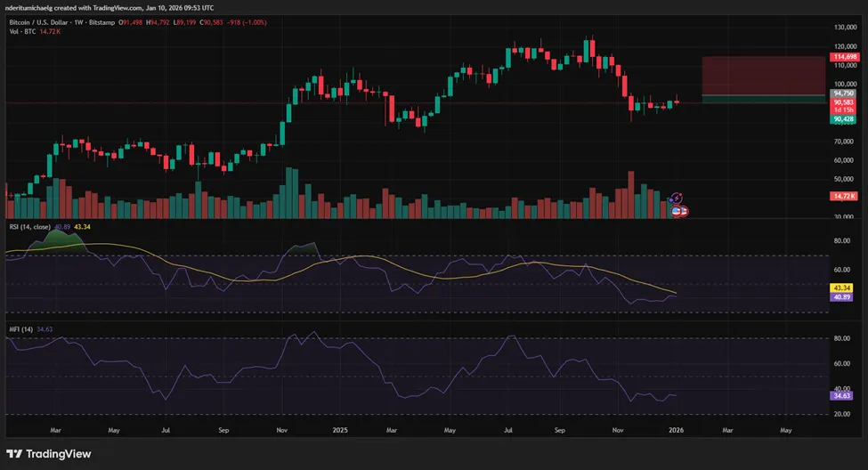This screenshot has width=868, height=470.
Task: Click the Nov label just before 2026
Action: (618, 430)
